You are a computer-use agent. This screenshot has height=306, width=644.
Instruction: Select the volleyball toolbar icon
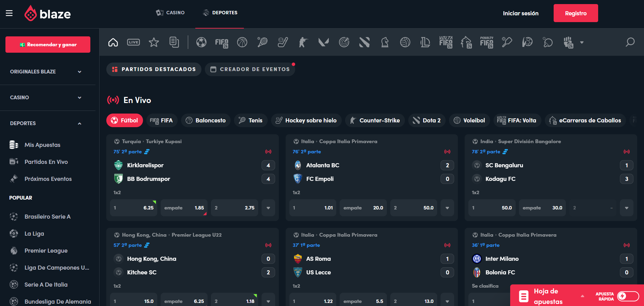pyautogui.click(x=405, y=42)
